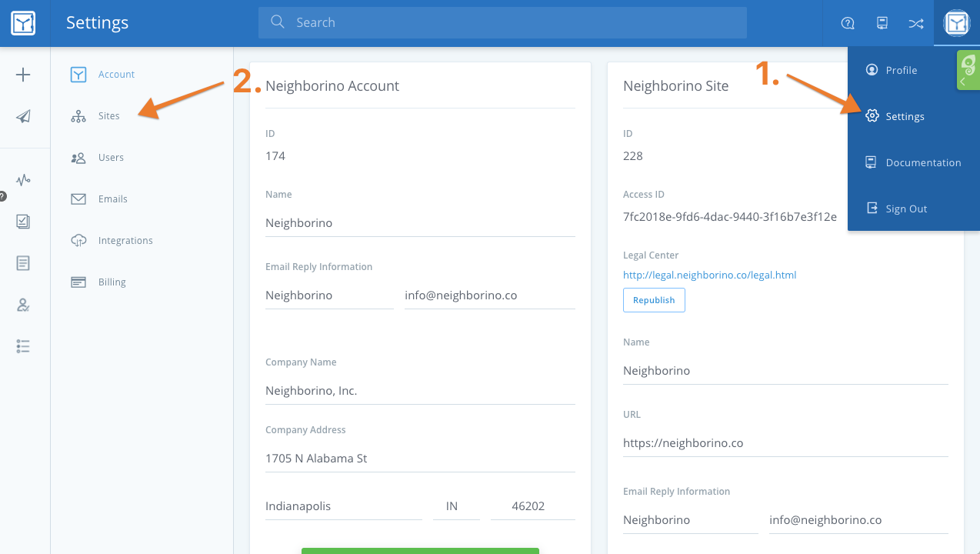Edit the state field IN

click(456, 506)
